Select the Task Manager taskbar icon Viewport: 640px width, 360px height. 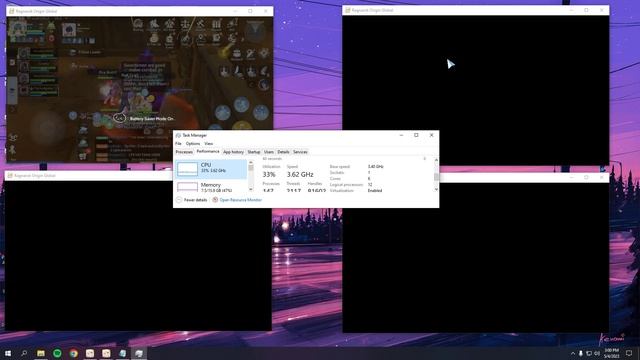coord(139,353)
